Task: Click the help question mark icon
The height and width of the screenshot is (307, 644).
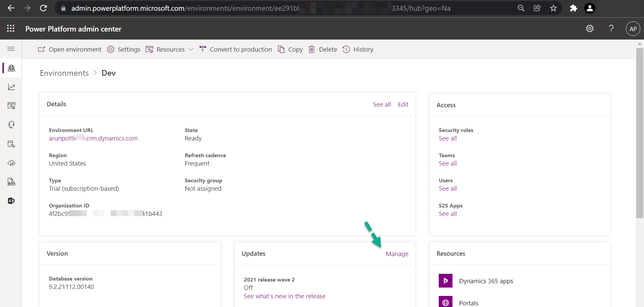Action: 611,29
